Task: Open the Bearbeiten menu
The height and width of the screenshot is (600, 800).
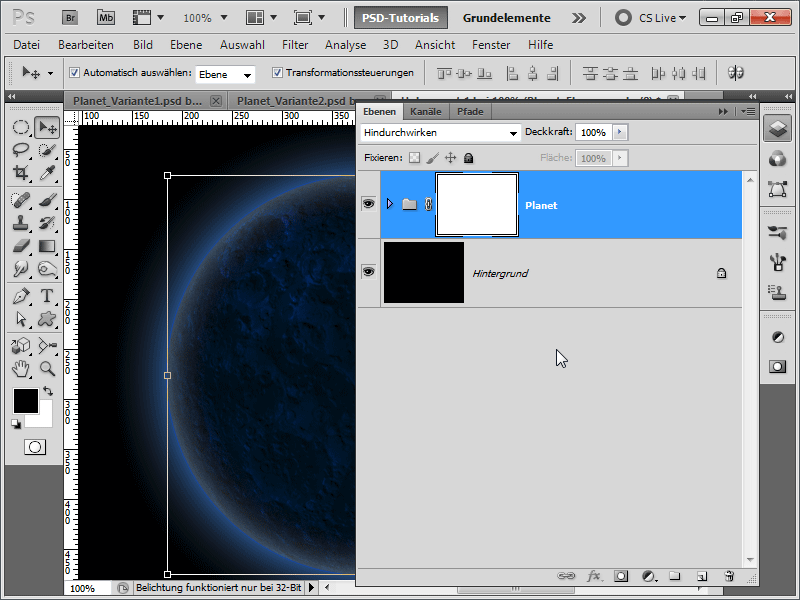Action: 86,45
